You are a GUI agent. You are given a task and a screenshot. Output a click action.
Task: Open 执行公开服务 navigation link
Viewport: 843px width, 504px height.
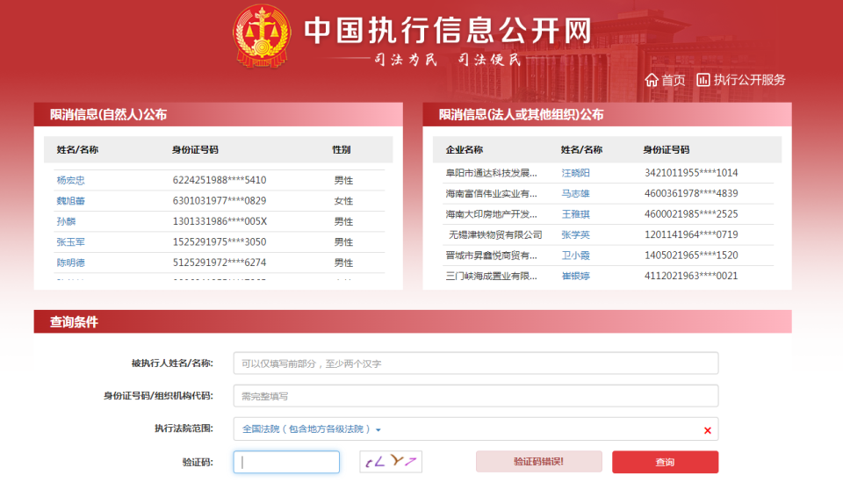click(x=749, y=80)
